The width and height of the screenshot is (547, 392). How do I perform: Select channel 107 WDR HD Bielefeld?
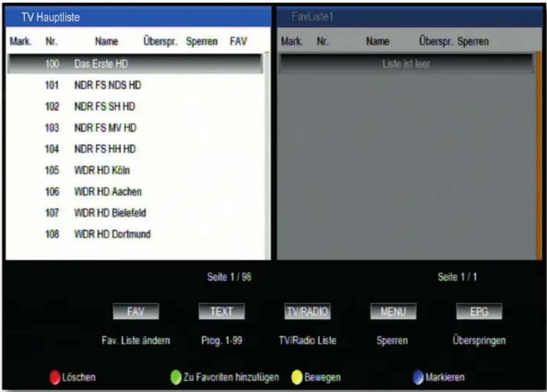135,213
